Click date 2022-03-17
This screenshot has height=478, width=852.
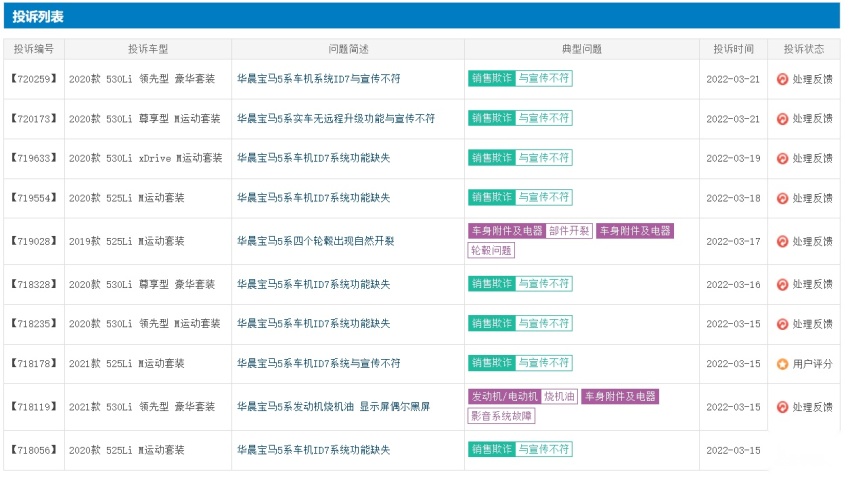click(733, 242)
